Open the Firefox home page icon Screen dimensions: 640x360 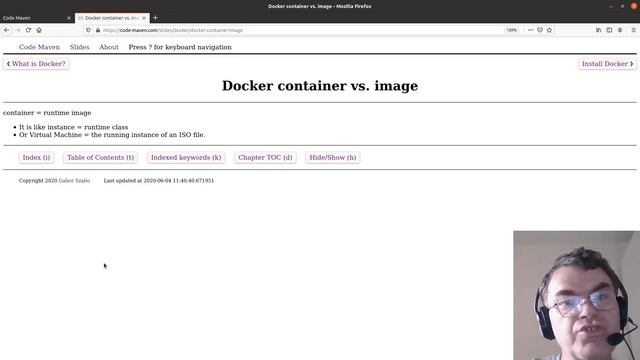pos(39,30)
